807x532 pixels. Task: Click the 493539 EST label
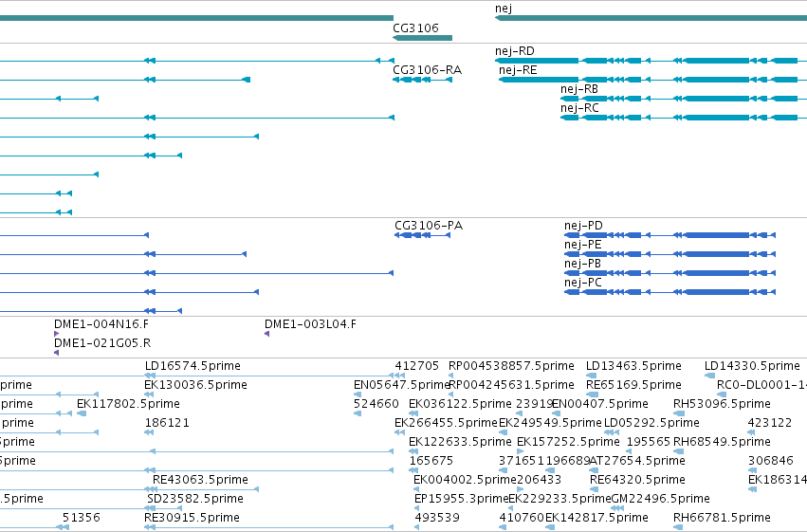coord(437,518)
